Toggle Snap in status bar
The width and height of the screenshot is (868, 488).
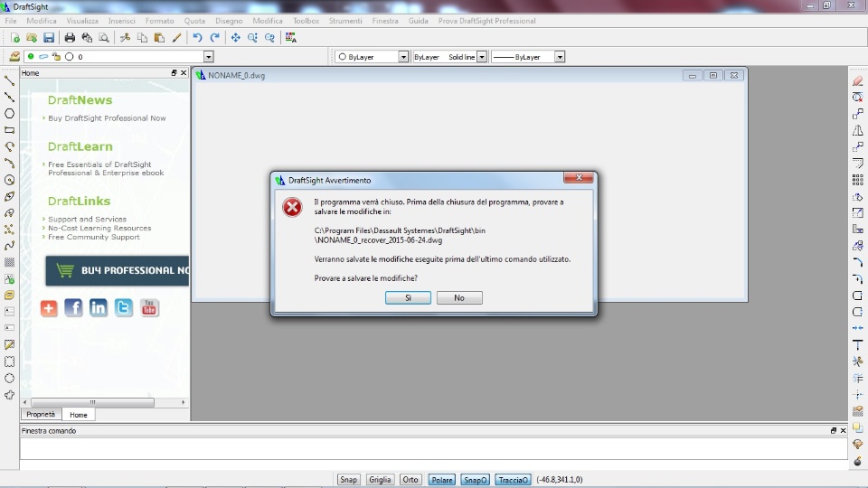pos(348,480)
